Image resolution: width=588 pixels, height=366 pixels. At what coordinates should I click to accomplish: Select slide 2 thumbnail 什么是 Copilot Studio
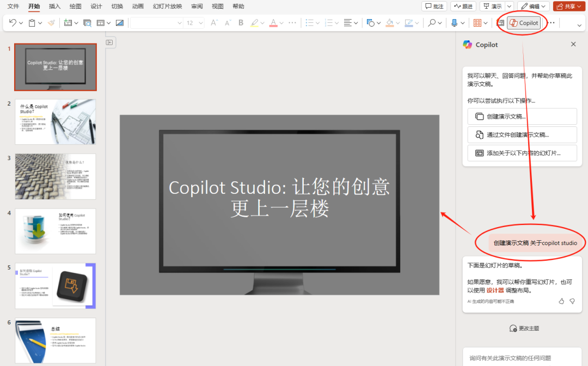coord(56,122)
